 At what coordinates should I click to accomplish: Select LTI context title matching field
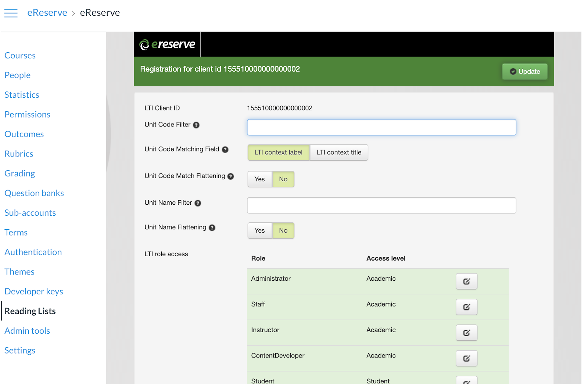[x=339, y=152]
